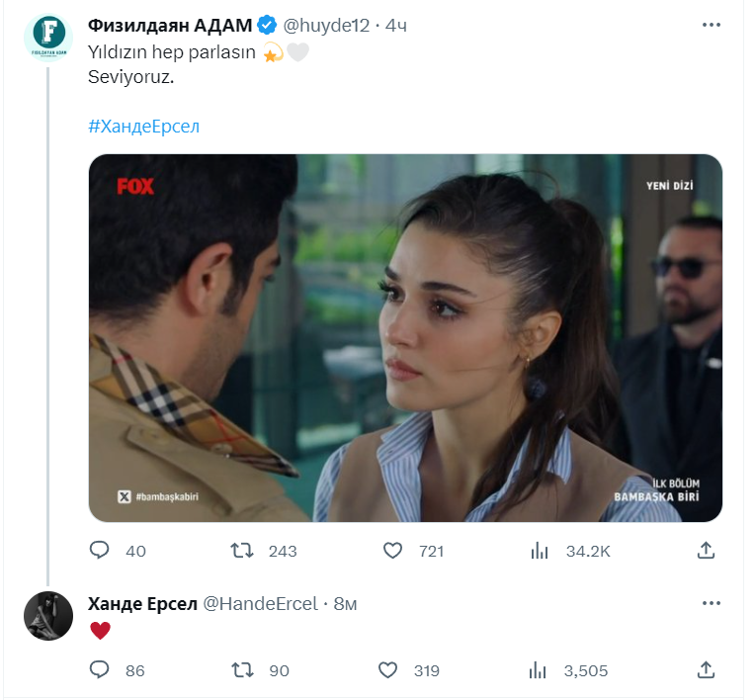Open Физилдаян АДАМ profile avatar
756x700 pixels.
(47, 38)
